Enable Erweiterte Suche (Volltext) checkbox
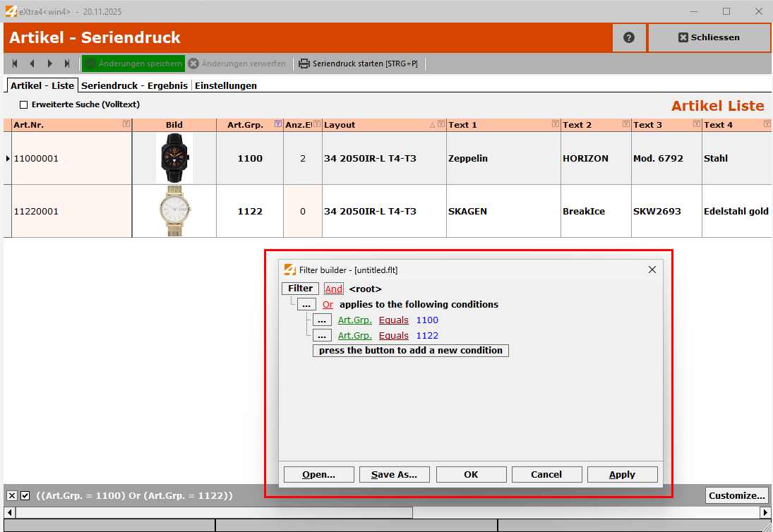The image size is (773, 532). (x=23, y=105)
